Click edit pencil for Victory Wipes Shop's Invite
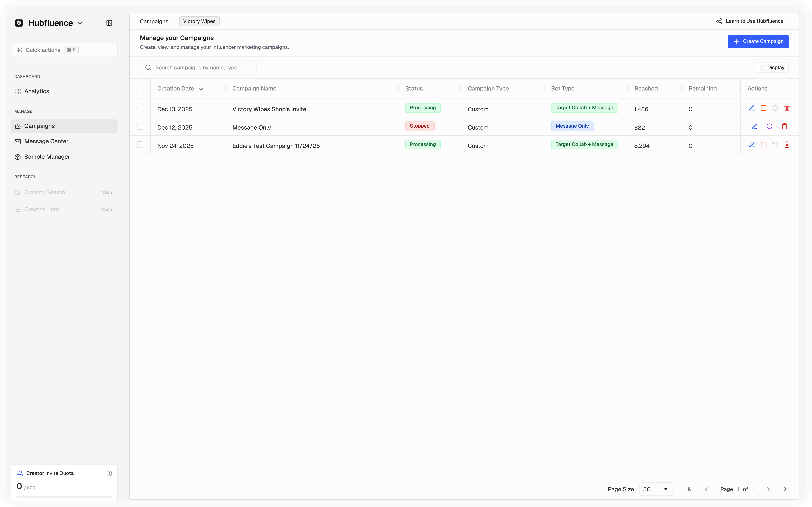812x507 pixels. click(x=752, y=108)
